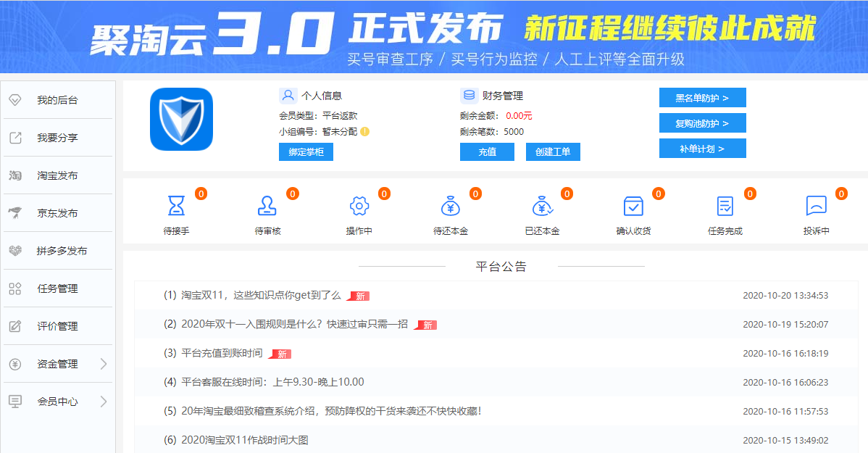The image size is (868, 453).
Task: Click the orange badge count on 待接手
Action: tap(201, 194)
